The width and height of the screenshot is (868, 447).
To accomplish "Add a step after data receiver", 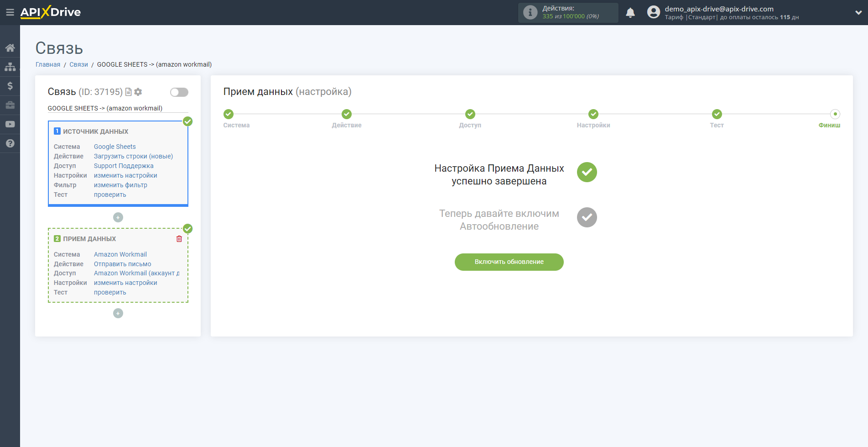I will (x=118, y=313).
